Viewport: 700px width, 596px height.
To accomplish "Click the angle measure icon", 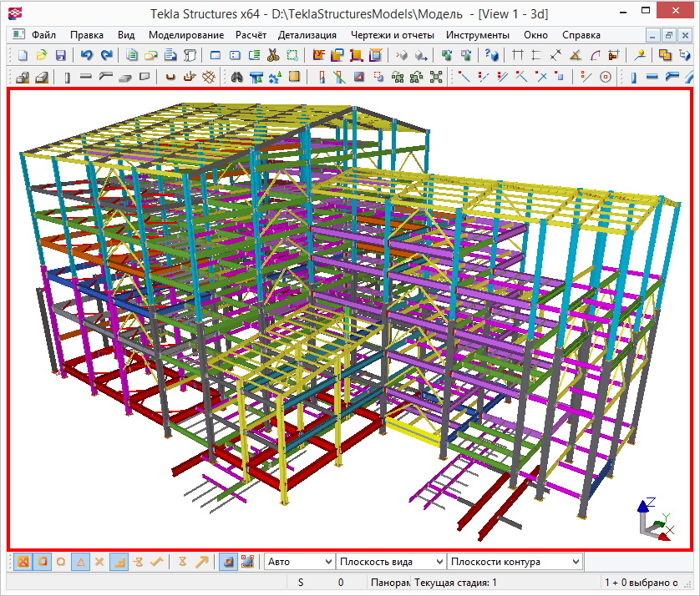I will (576, 55).
